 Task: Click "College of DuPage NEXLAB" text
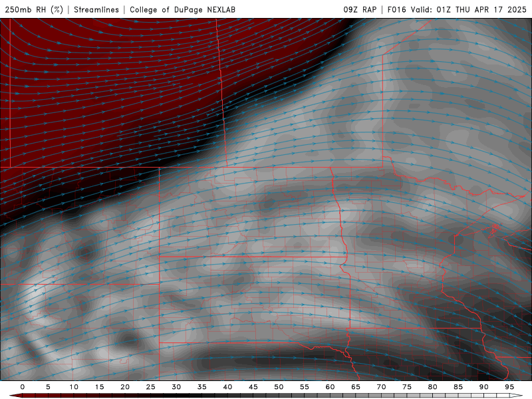pyautogui.click(x=182, y=9)
